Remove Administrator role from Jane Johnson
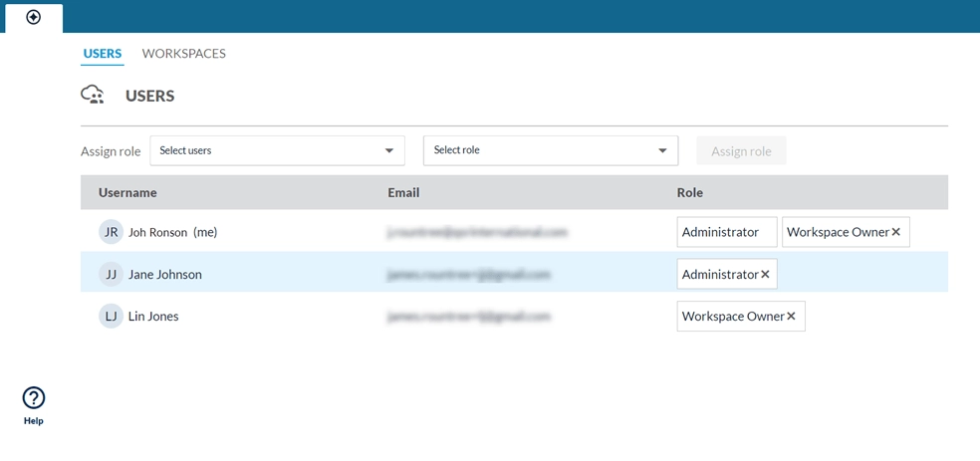Viewport: 980px width, 461px height. click(765, 274)
